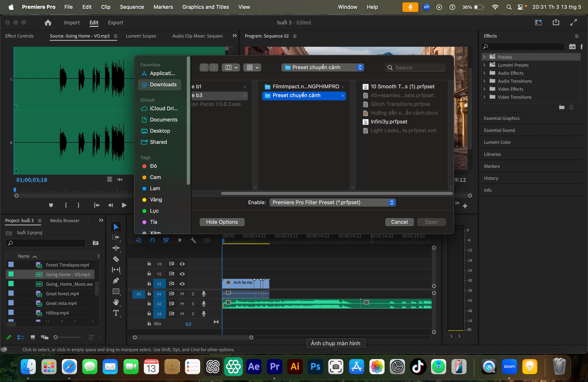The width and height of the screenshot is (588, 382).
Task: Open After Effects from the Dock
Action: pos(254,367)
